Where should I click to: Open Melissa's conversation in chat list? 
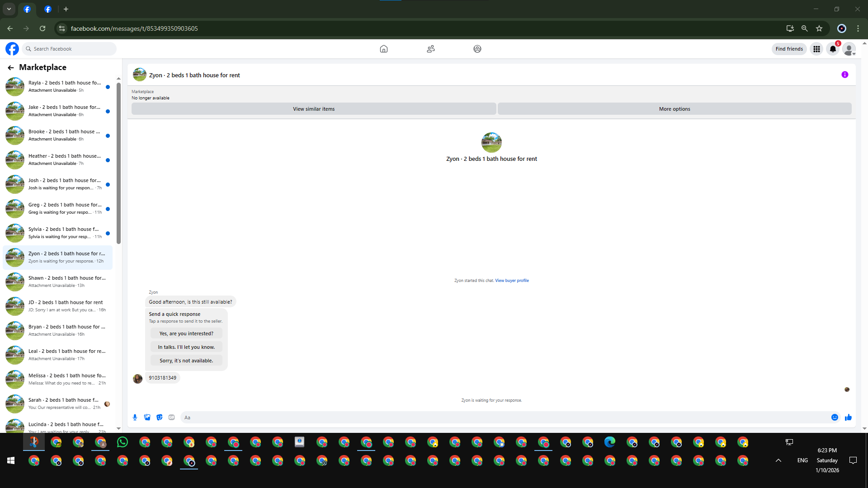(x=59, y=379)
